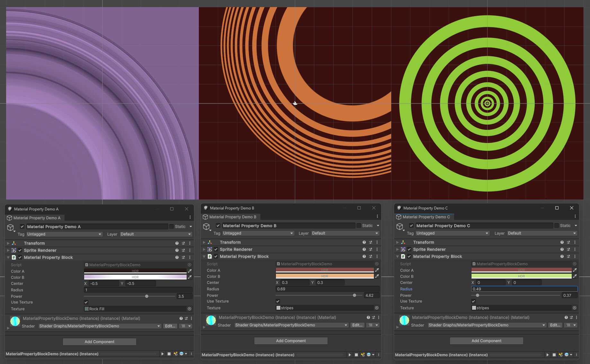Click the preset icon on Demo C's Material Property Block
Screen dimensions: 590x364
click(569, 256)
